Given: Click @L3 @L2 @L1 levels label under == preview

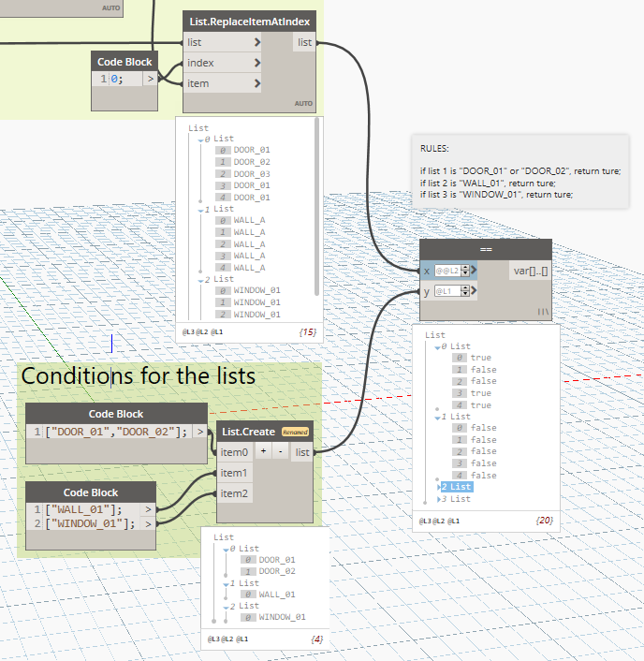Looking at the screenshot, I should tap(439, 521).
